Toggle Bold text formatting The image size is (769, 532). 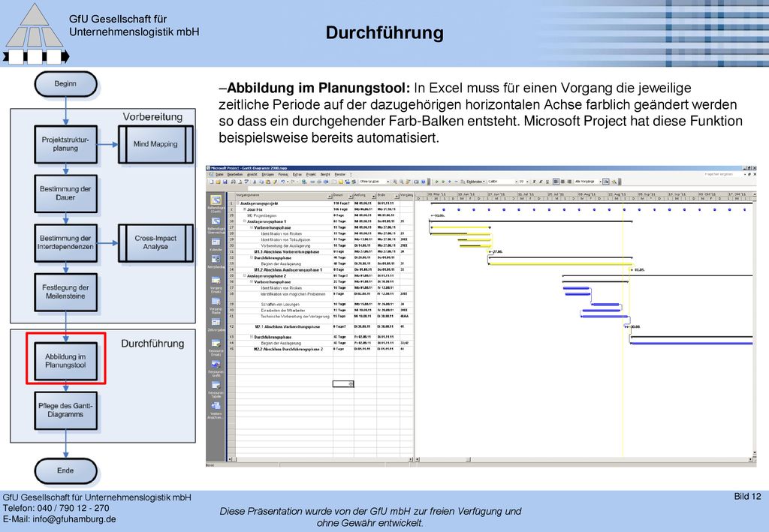click(534, 182)
